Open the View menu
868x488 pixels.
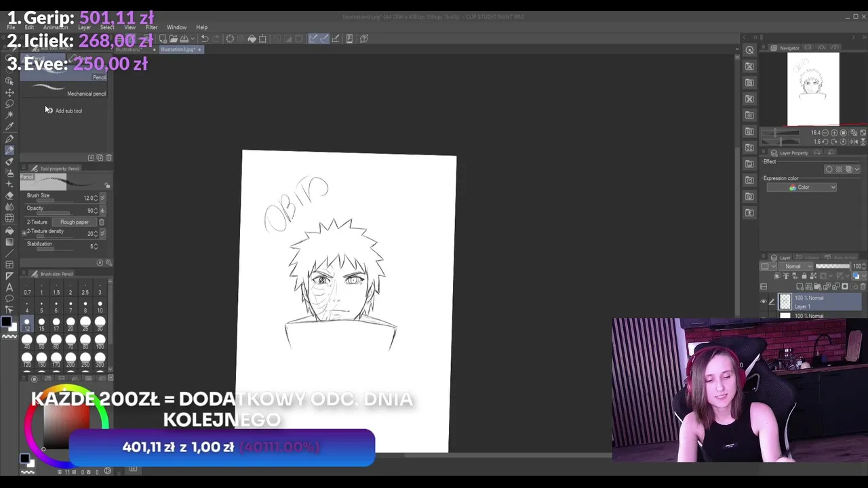(130, 28)
